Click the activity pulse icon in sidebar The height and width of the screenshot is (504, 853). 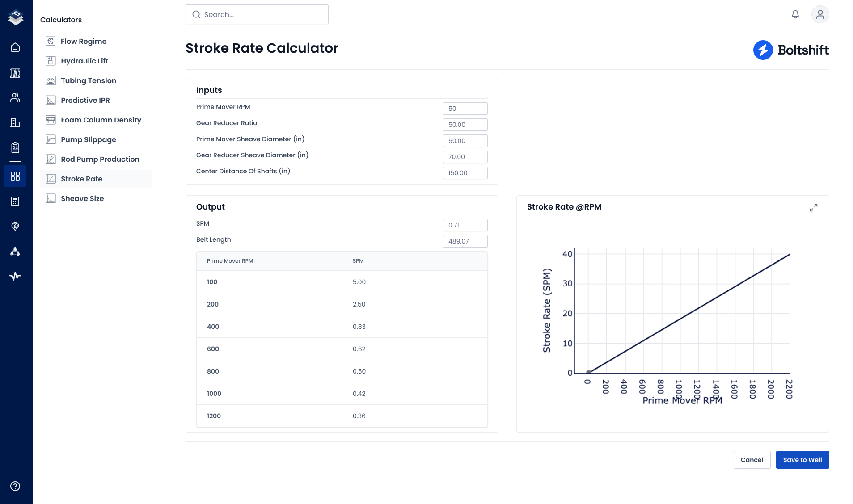(x=15, y=276)
